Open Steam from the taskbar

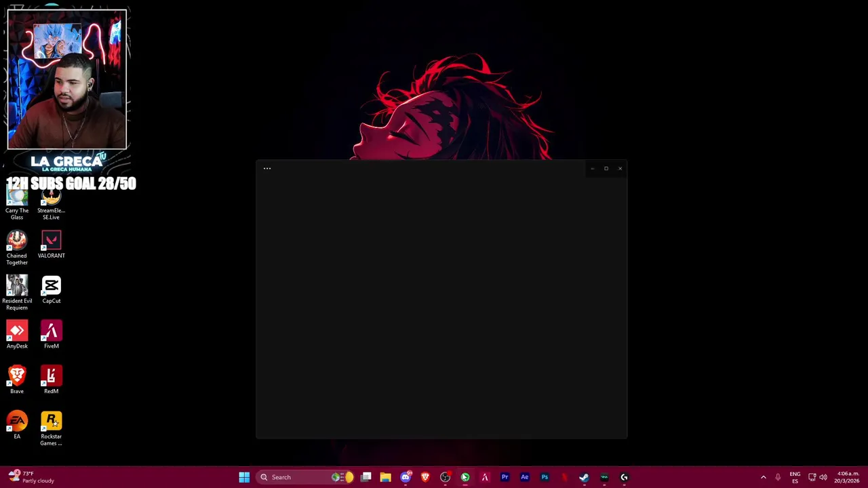pos(584,477)
